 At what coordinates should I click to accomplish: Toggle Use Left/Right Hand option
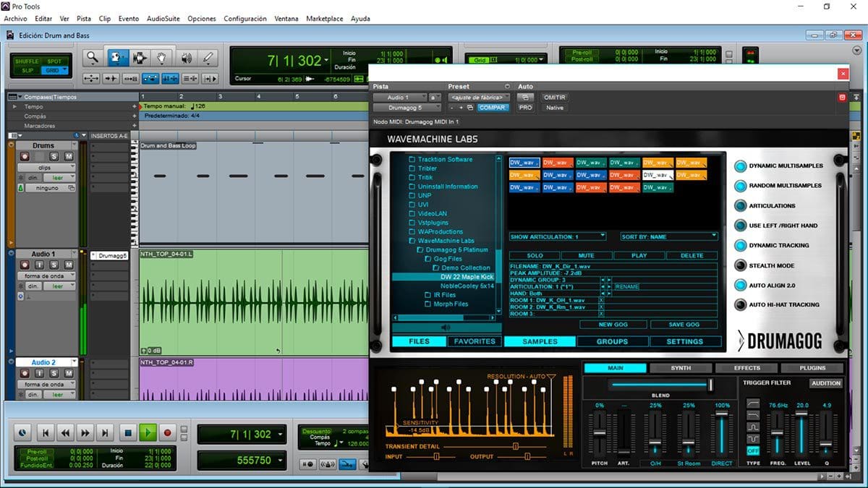point(740,226)
